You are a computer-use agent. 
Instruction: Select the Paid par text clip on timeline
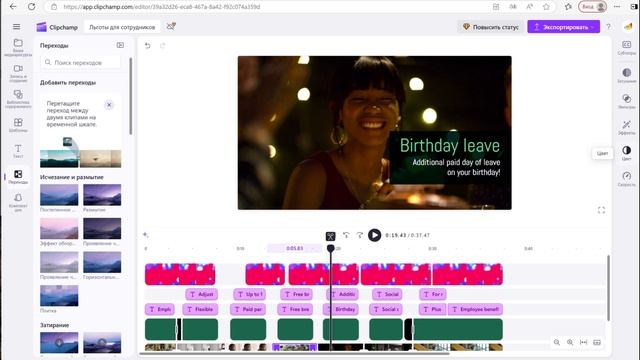(248, 309)
